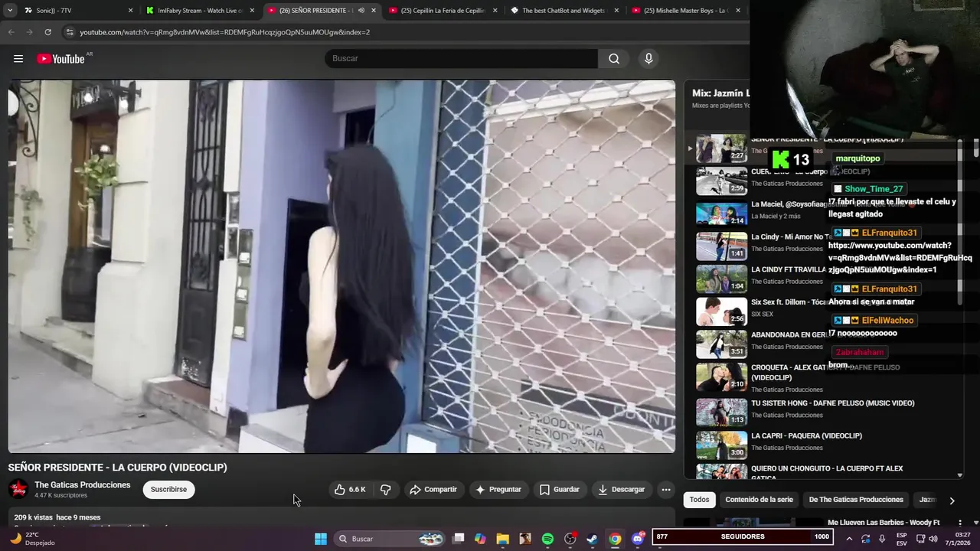Show more filter chips with right arrow
This screenshot has height=551, width=980.
pos(952,500)
